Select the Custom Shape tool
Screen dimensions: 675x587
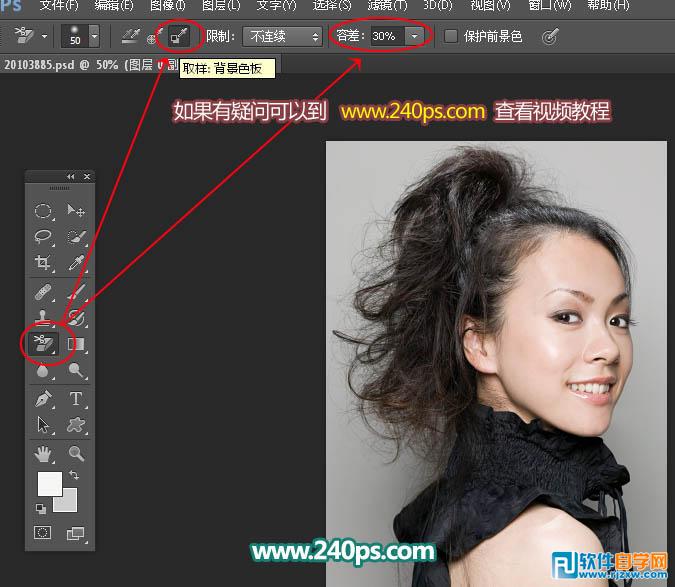(76, 425)
